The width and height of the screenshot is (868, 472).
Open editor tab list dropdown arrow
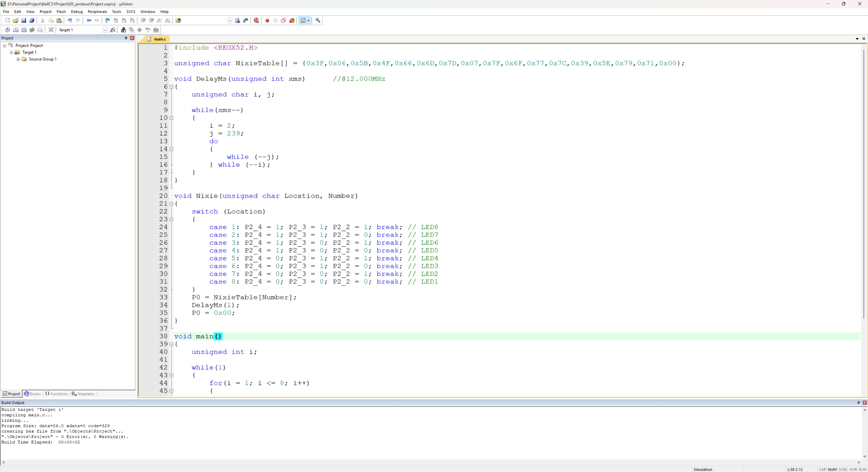click(x=857, y=39)
